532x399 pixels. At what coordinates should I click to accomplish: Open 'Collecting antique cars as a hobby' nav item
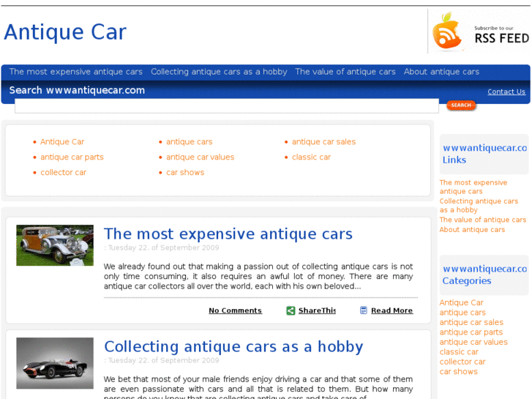coord(219,72)
